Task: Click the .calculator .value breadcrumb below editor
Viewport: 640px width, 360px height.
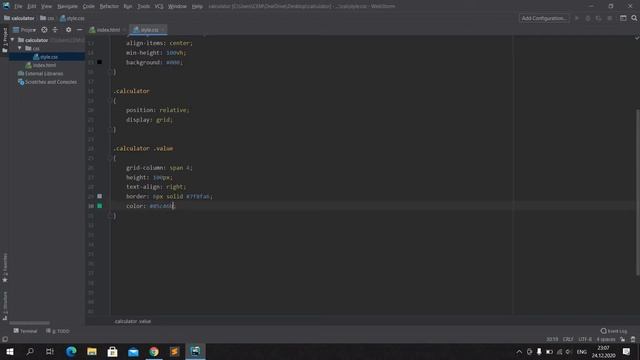Action: 133,321
